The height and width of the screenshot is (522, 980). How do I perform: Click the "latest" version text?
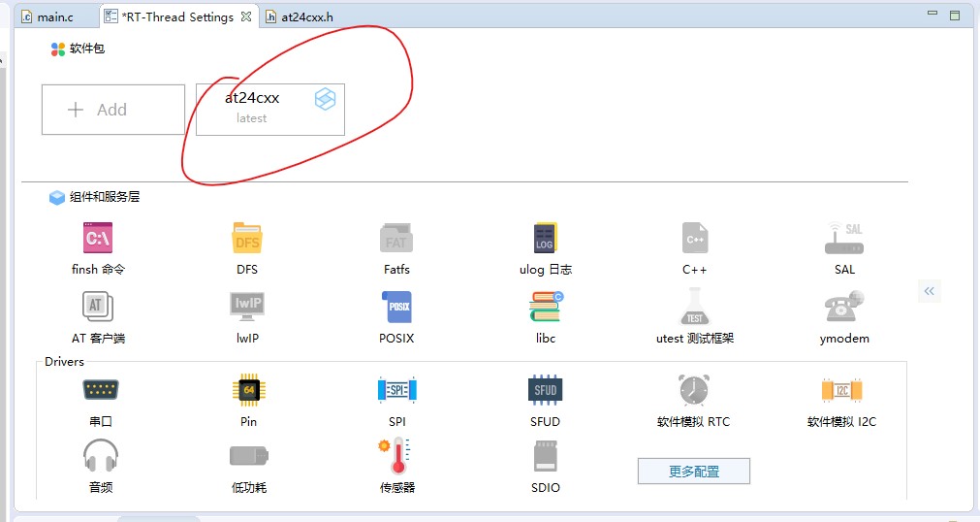(x=251, y=118)
